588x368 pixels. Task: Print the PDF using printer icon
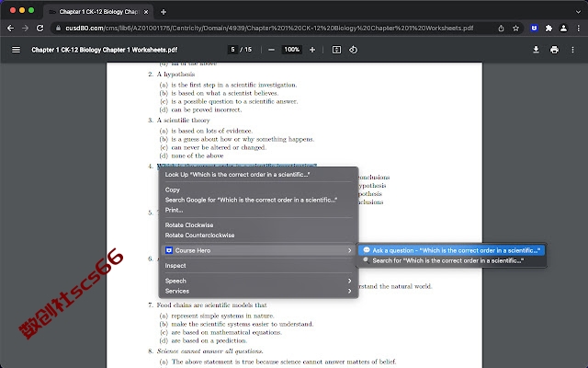(x=554, y=50)
